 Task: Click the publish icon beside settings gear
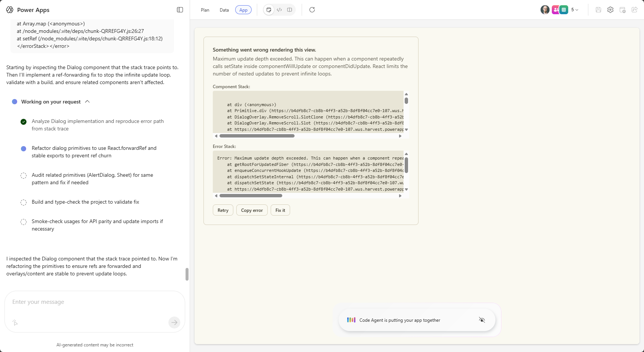point(622,10)
